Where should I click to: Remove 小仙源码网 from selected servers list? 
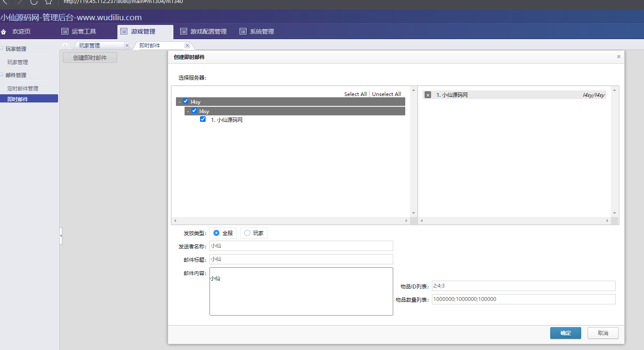coord(428,95)
